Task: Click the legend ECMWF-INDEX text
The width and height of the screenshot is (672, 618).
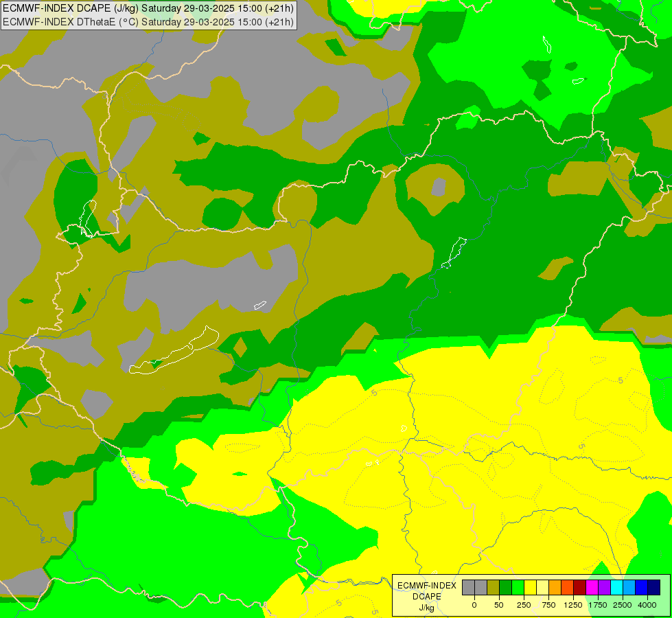Action: tap(427, 586)
